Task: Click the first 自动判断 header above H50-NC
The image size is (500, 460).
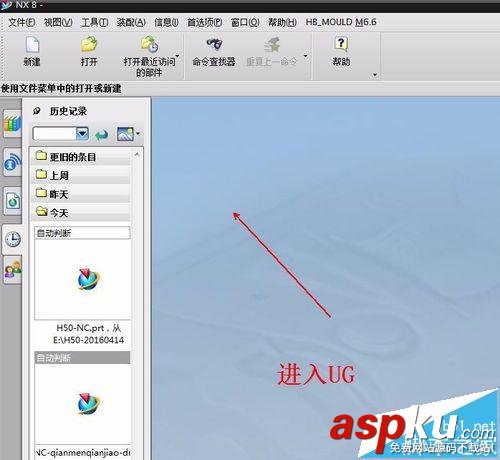Action: coord(82,233)
